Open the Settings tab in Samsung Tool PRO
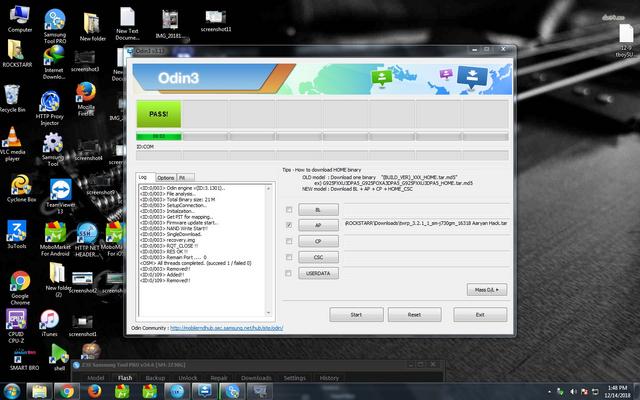The image size is (640, 400). pyautogui.click(x=295, y=378)
